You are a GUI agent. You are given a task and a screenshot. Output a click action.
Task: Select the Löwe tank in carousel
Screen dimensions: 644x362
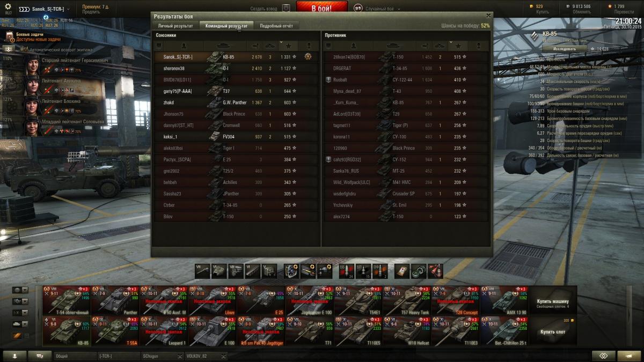coord(213,300)
